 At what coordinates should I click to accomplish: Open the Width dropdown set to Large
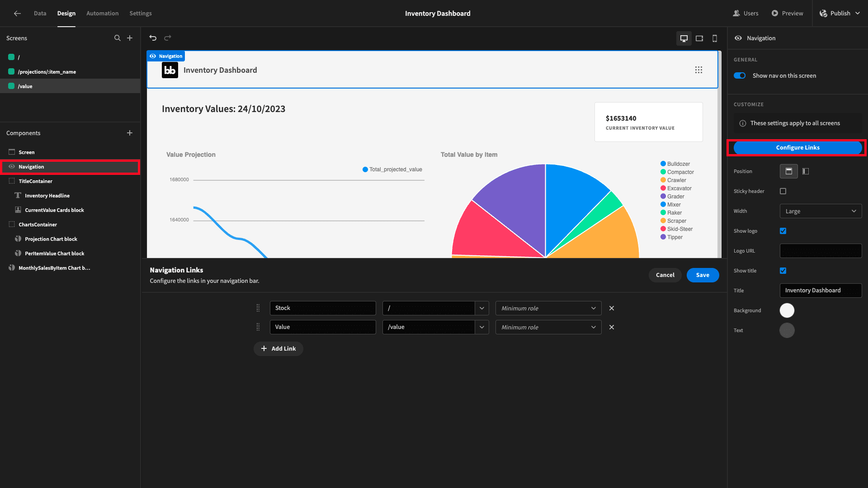coord(821,211)
